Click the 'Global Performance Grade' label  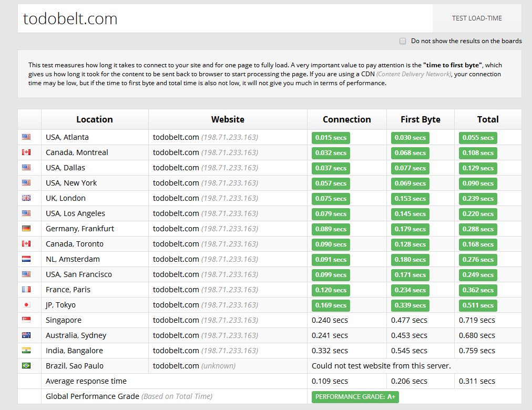(93, 396)
